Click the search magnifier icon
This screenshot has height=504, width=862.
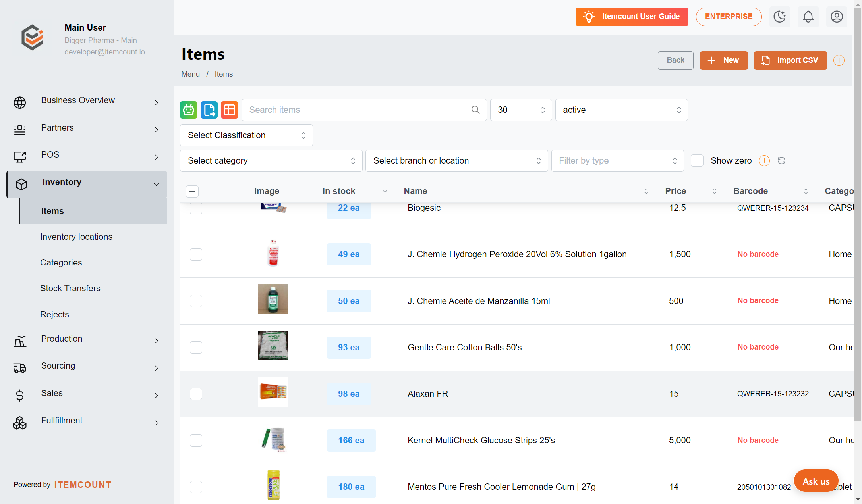pyautogui.click(x=475, y=110)
